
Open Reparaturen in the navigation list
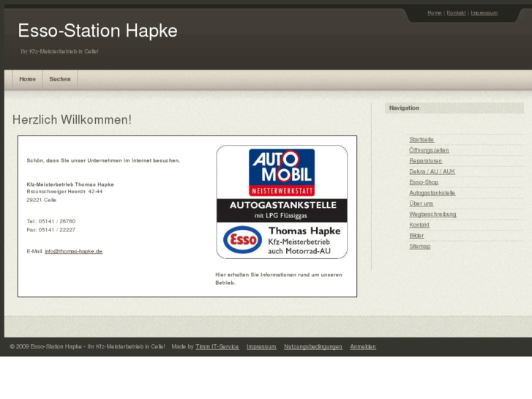425,161
